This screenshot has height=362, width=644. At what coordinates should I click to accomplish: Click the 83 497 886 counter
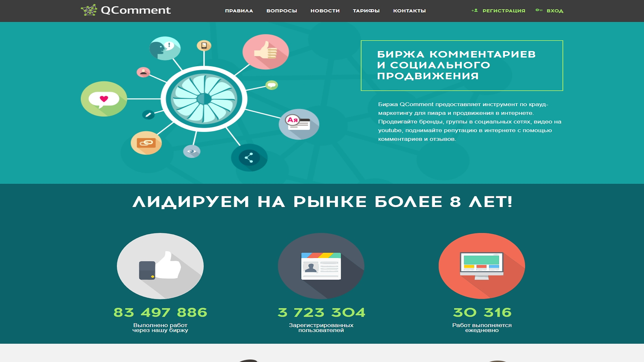click(x=160, y=312)
